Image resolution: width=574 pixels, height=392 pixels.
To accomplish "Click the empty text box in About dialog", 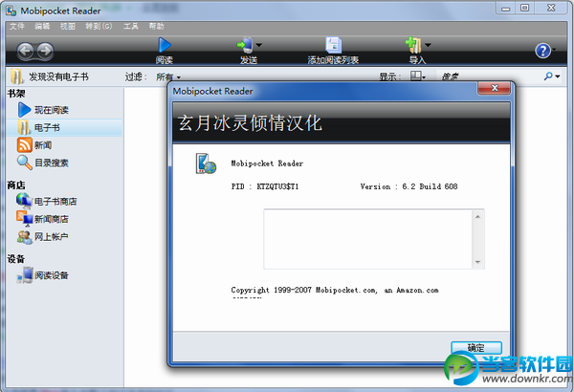I will click(368, 239).
